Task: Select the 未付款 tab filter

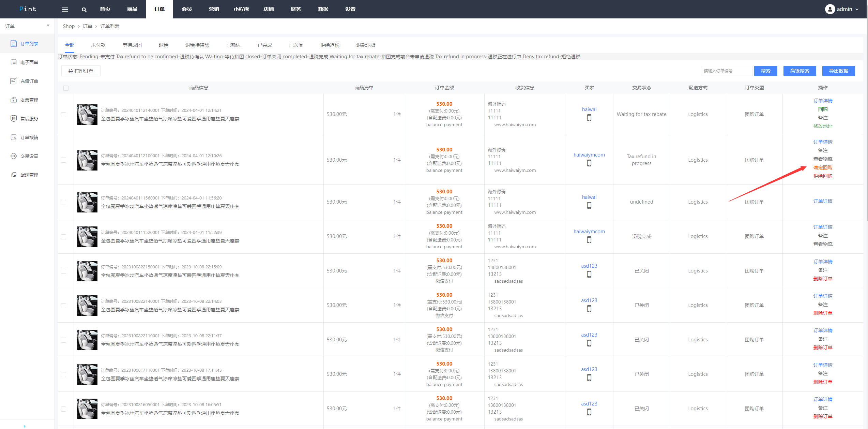Action: click(97, 44)
